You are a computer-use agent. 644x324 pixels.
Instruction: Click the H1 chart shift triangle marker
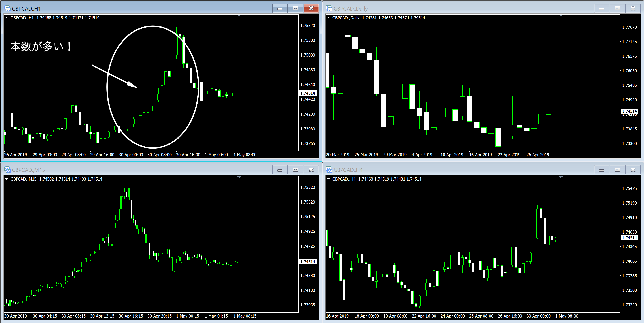coord(239,16)
